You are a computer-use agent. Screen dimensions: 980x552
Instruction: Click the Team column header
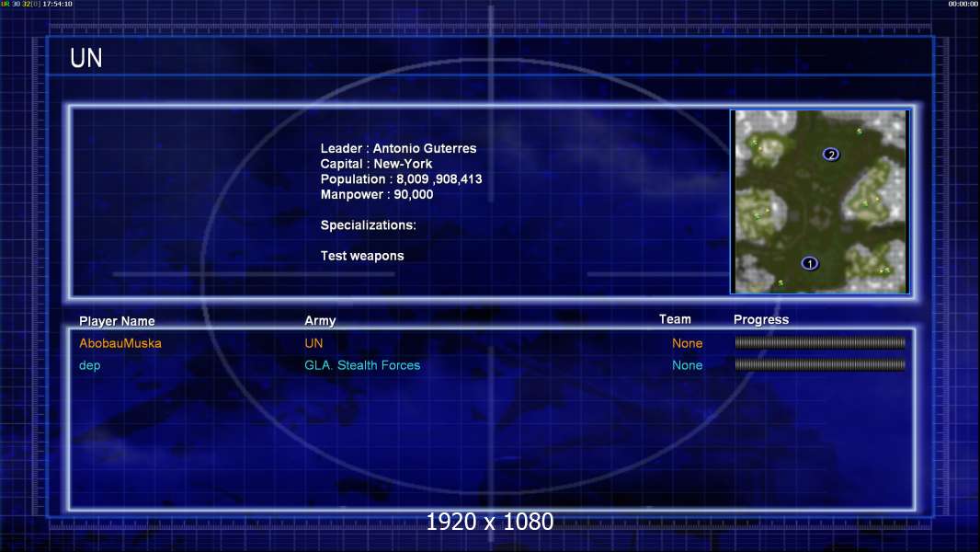click(x=675, y=319)
